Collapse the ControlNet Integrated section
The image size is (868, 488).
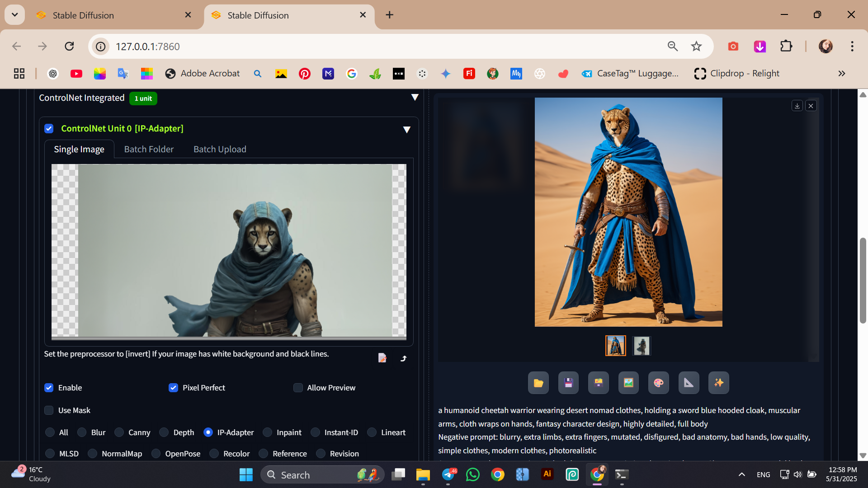[415, 98]
